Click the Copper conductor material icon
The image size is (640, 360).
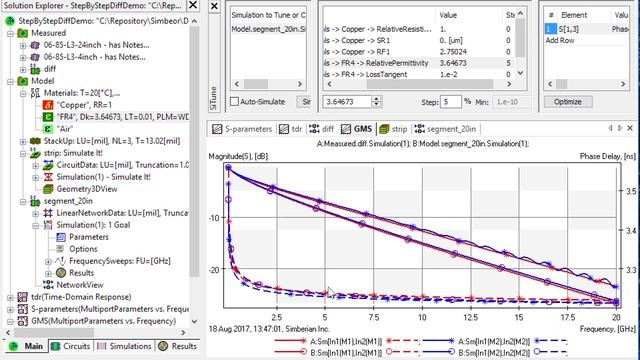pyautogui.click(x=48, y=105)
